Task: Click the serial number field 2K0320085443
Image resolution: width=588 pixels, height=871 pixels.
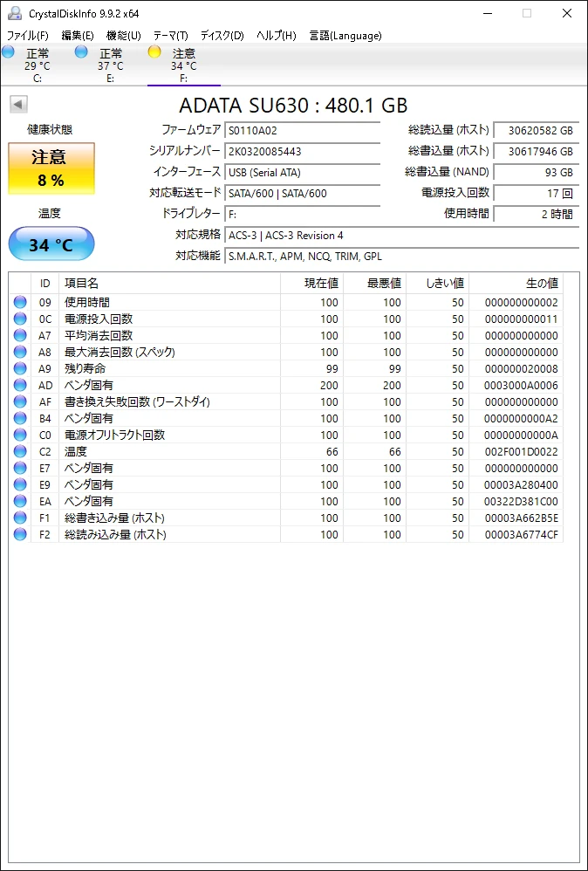Action: (x=302, y=152)
